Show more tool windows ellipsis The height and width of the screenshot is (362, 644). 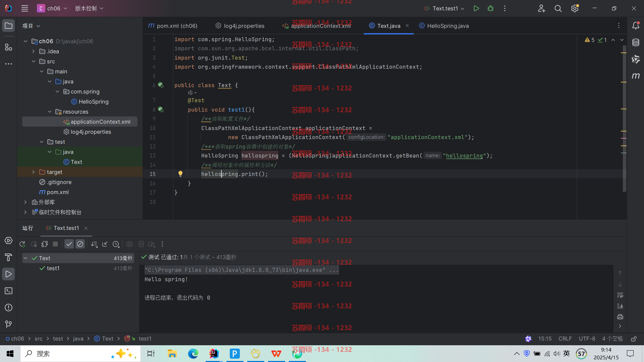click(x=9, y=64)
